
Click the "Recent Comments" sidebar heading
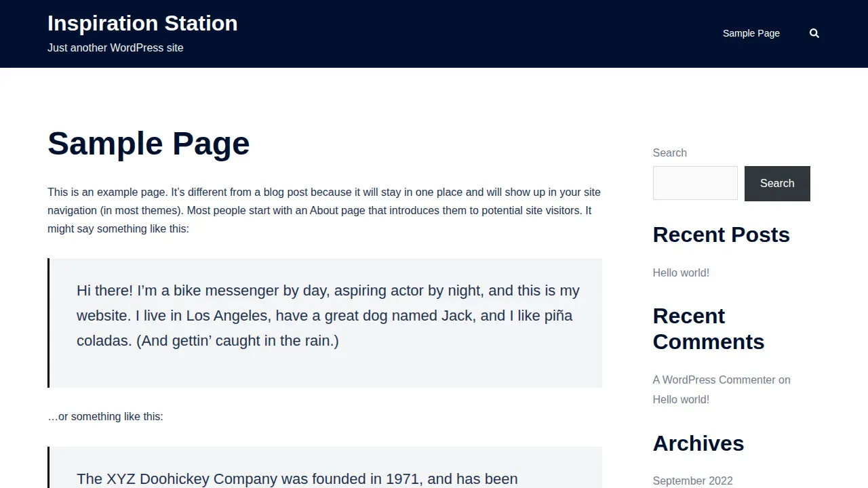click(x=709, y=329)
